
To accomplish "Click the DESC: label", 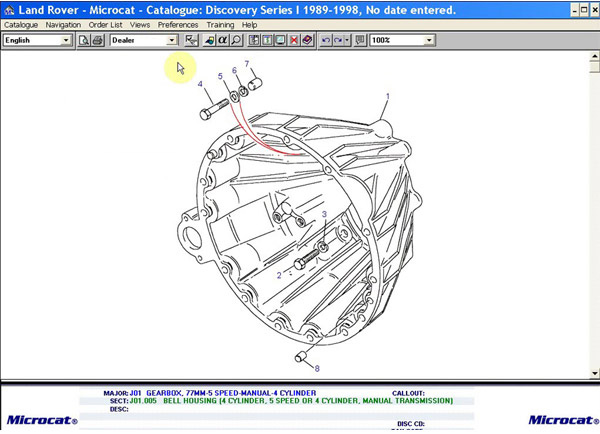I will click(119, 409).
